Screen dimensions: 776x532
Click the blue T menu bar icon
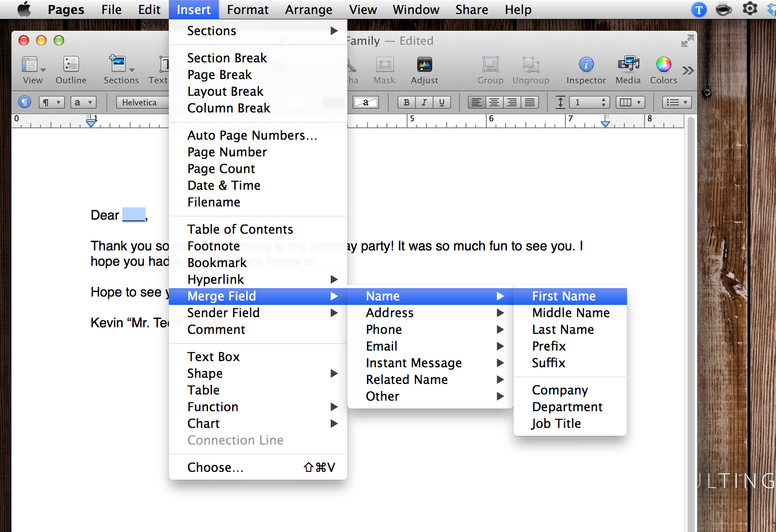pos(699,9)
